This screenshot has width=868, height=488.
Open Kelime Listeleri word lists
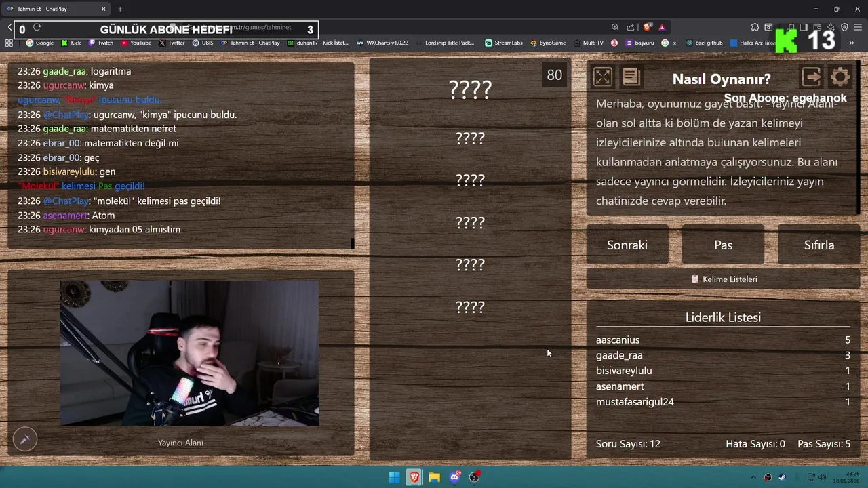723,279
